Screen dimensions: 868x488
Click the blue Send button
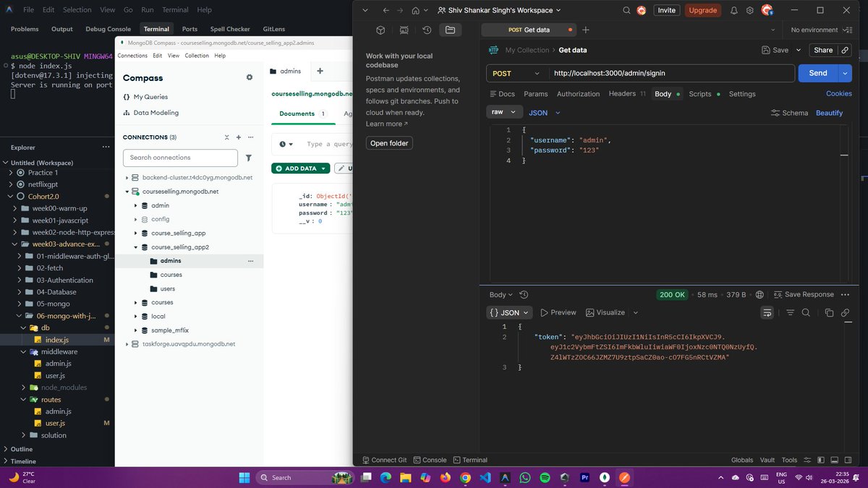pos(818,73)
